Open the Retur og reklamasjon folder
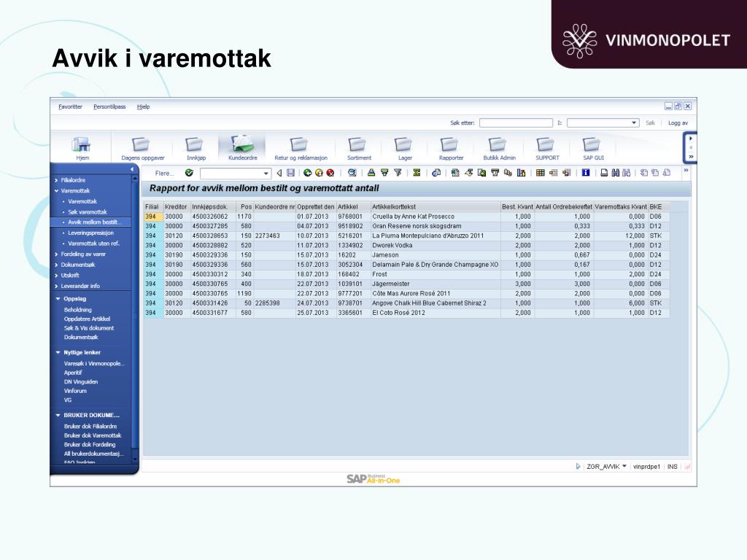The width and height of the screenshot is (747, 560). pos(301,147)
